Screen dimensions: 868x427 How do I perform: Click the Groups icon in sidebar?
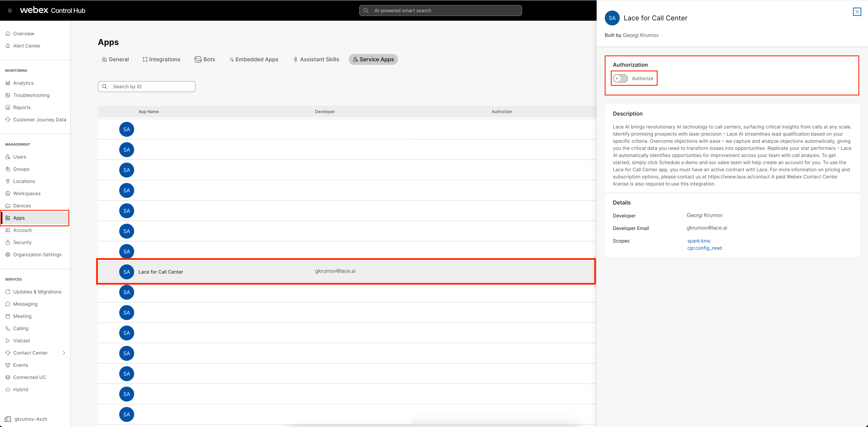click(8, 169)
